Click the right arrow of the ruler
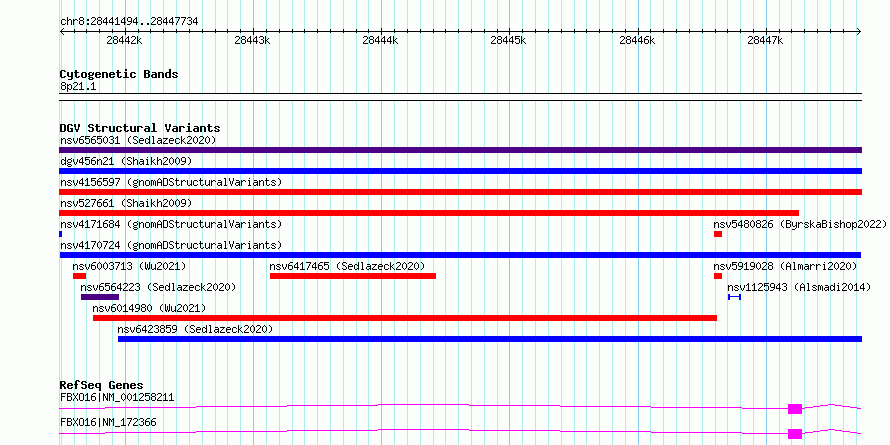The height and width of the screenshot is (445, 890). click(x=859, y=32)
